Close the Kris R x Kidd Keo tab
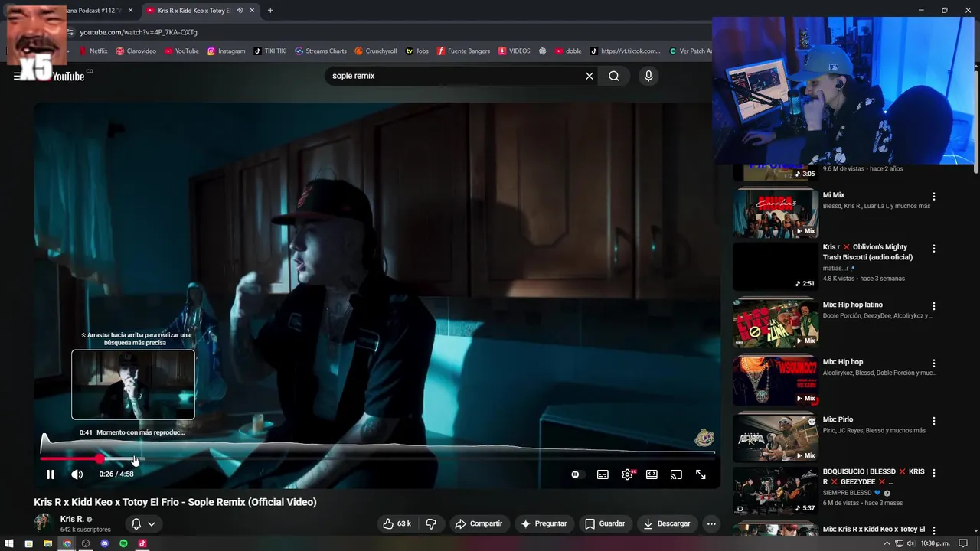Viewport: 980px width, 551px height. [252, 11]
